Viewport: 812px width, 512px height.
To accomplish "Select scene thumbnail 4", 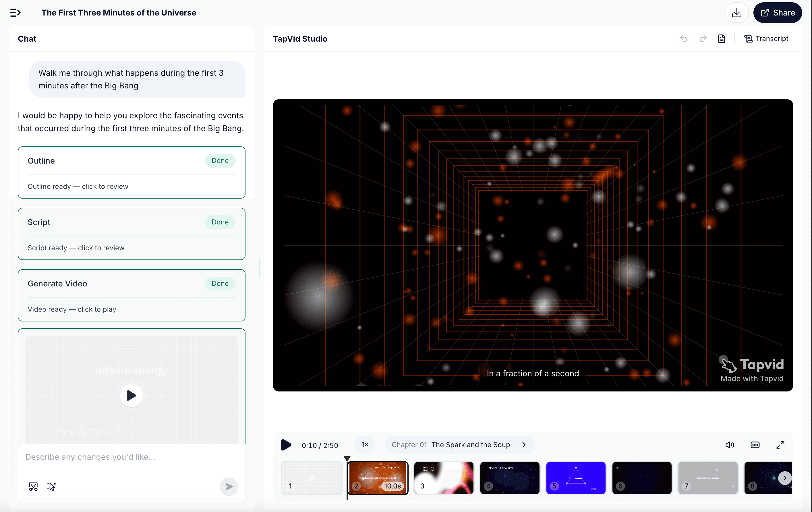I will point(510,478).
